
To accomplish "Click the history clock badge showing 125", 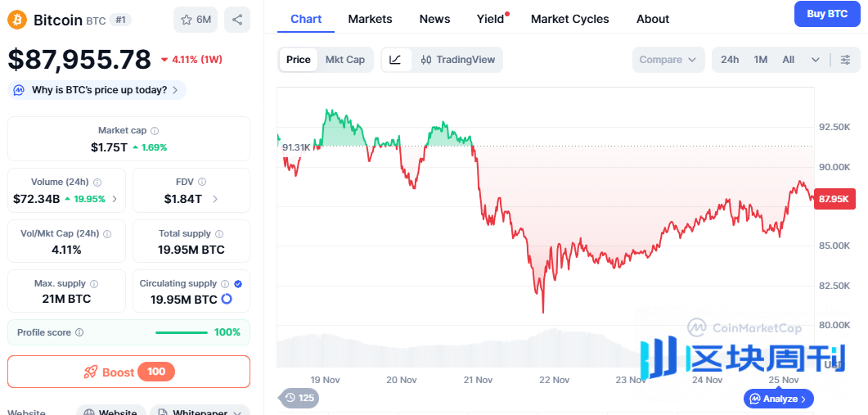I will pos(299,399).
